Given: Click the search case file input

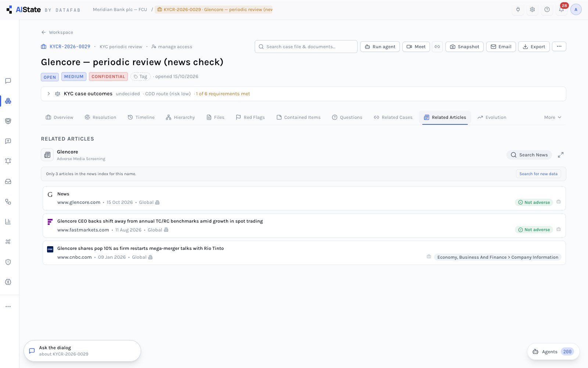Looking at the screenshot, I should click(x=306, y=47).
